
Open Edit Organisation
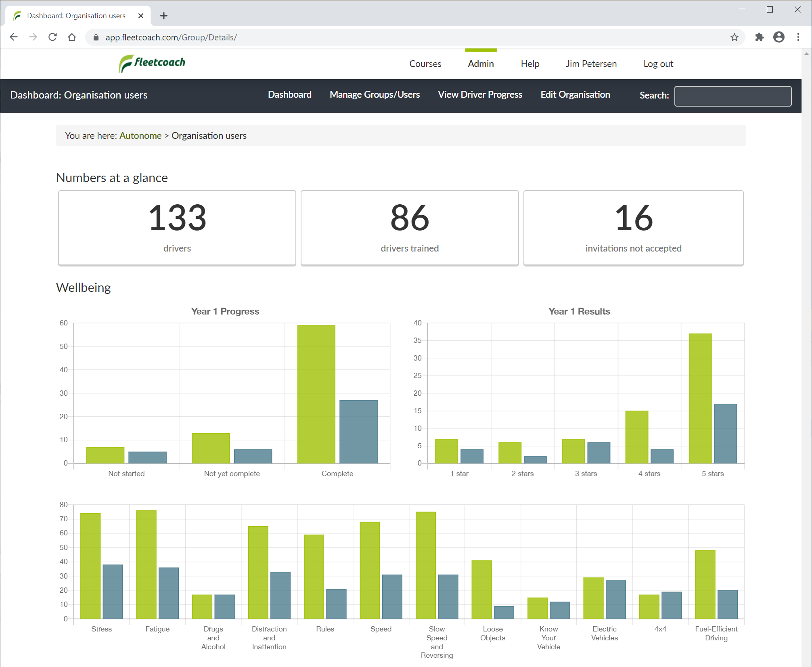(x=575, y=94)
